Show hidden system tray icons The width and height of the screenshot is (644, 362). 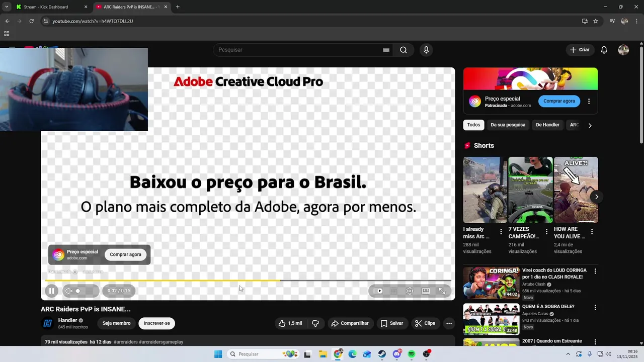coord(568,354)
